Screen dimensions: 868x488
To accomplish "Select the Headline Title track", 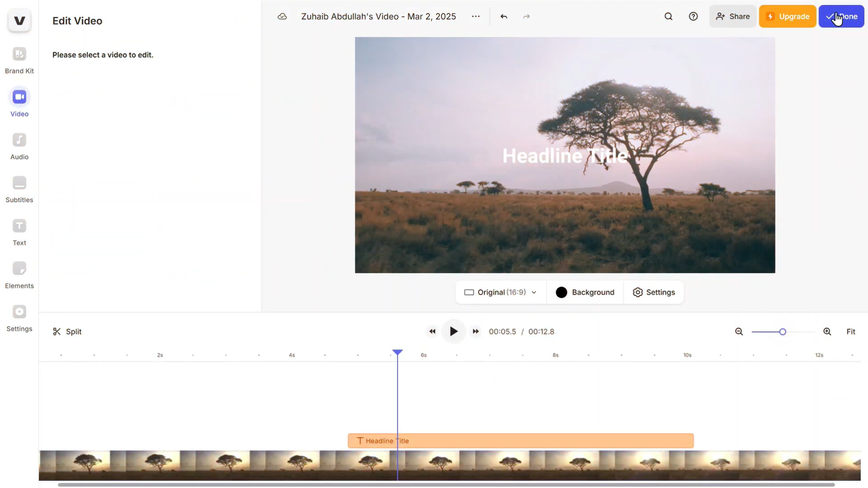I will point(520,440).
